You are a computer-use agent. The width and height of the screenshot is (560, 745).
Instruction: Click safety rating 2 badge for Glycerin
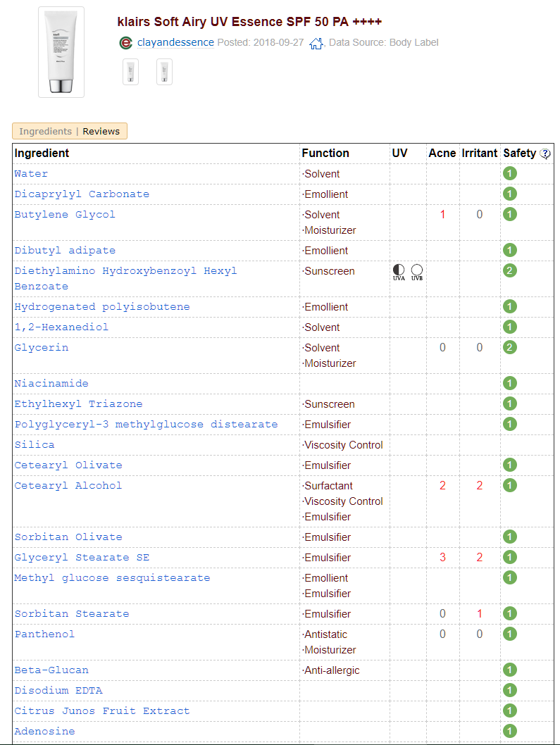509,347
